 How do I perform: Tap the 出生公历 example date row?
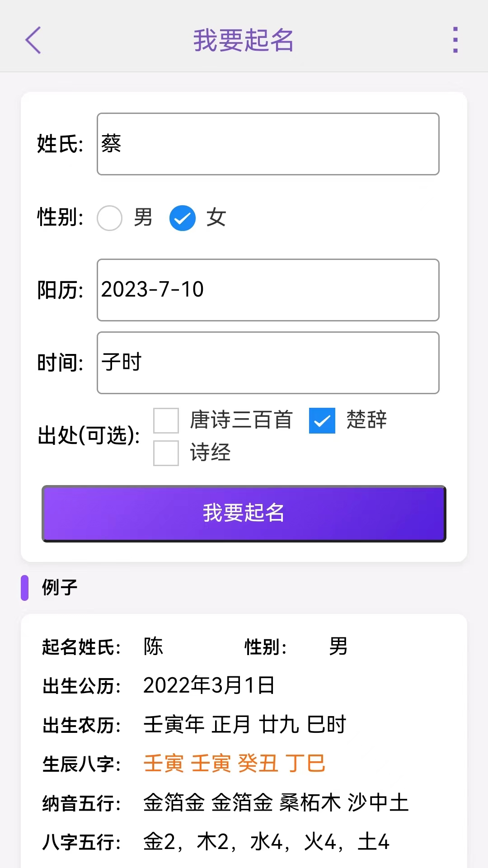click(159, 685)
